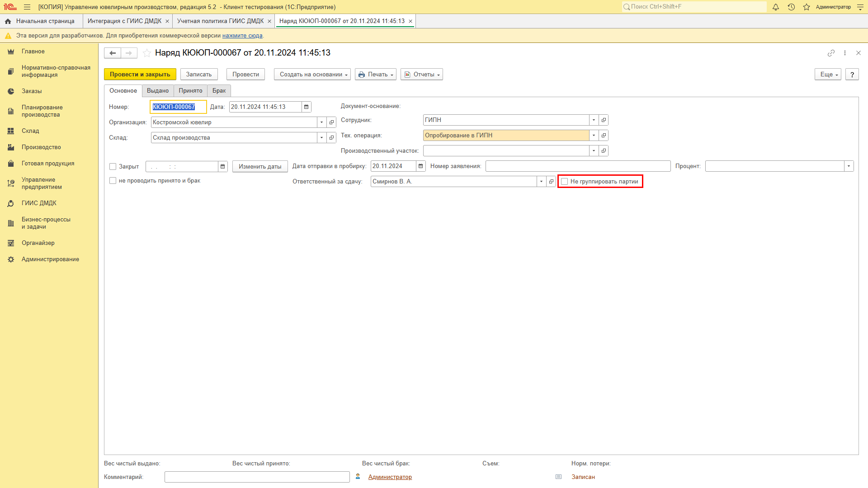Click the Изменить даты button
This screenshot has width=868, height=488.
(x=260, y=167)
